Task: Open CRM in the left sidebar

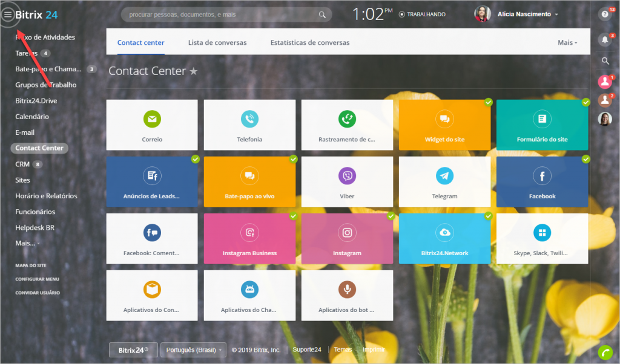Action: click(22, 164)
